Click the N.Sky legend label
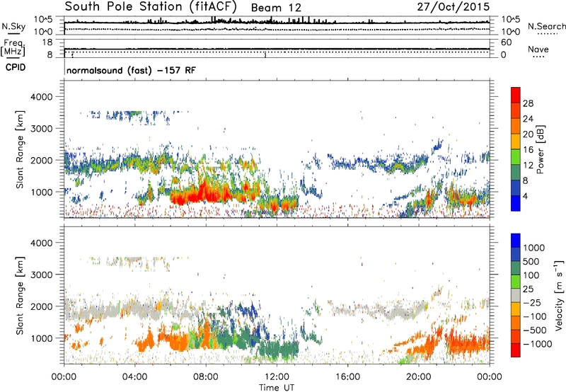This screenshot has height=392, width=566. click(x=13, y=26)
